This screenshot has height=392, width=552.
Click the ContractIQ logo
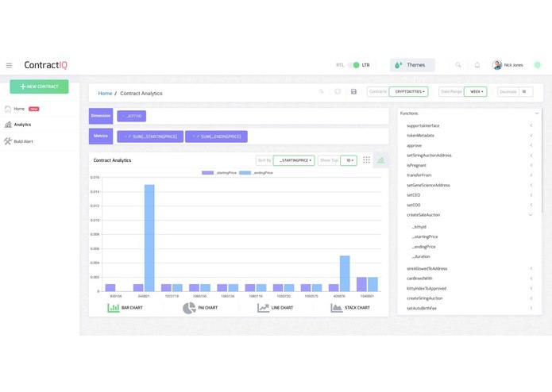click(x=46, y=65)
